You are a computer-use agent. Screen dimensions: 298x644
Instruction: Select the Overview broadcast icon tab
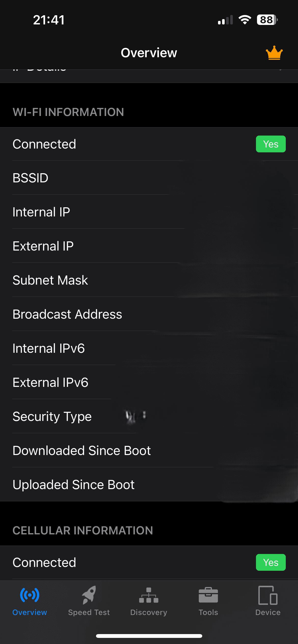[30, 600]
